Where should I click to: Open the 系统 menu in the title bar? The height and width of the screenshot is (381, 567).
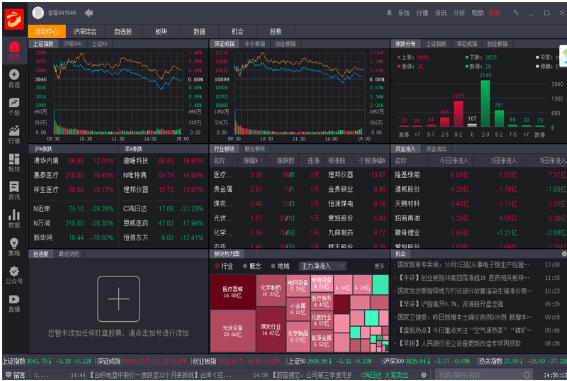pos(404,13)
